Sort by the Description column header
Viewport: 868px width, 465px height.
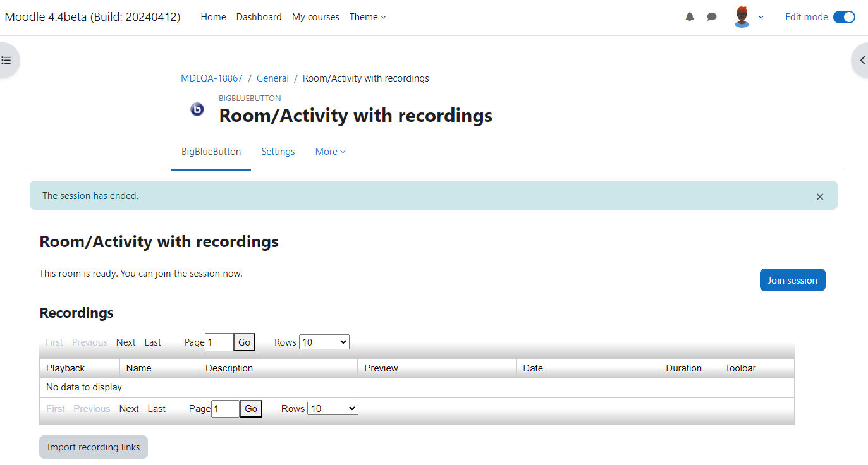coord(278,368)
